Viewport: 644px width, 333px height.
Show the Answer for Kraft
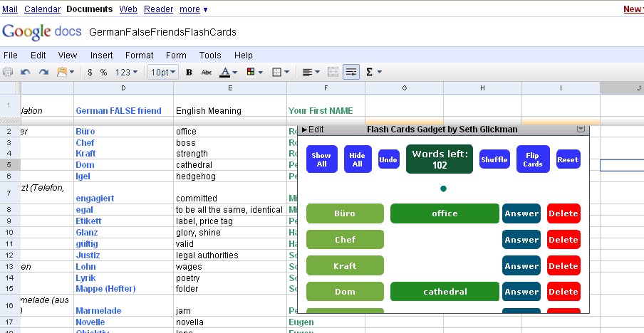pos(521,265)
